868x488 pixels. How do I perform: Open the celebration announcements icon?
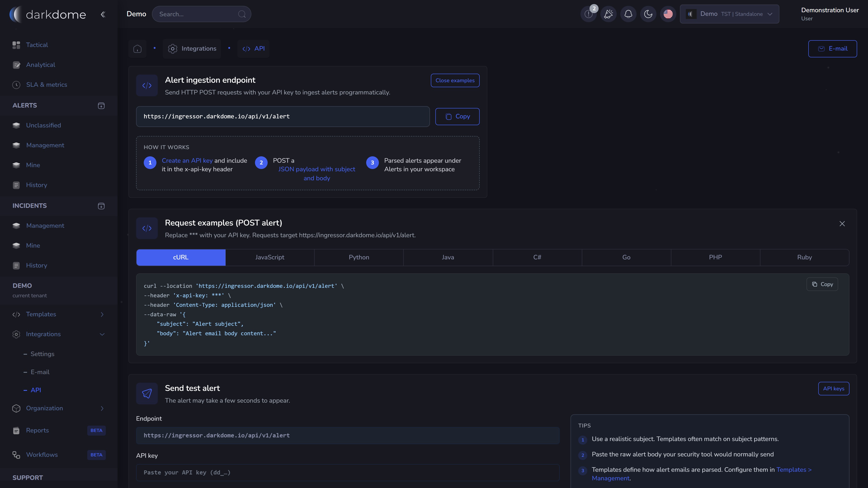point(609,14)
